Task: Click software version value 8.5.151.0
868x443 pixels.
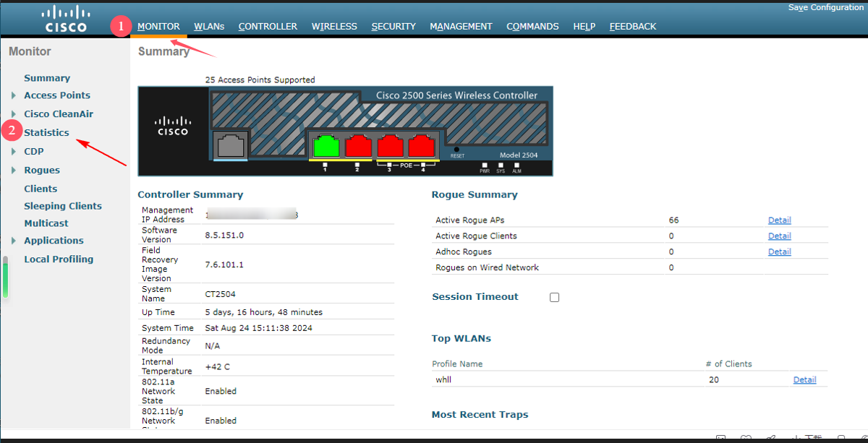Action: click(x=224, y=236)
